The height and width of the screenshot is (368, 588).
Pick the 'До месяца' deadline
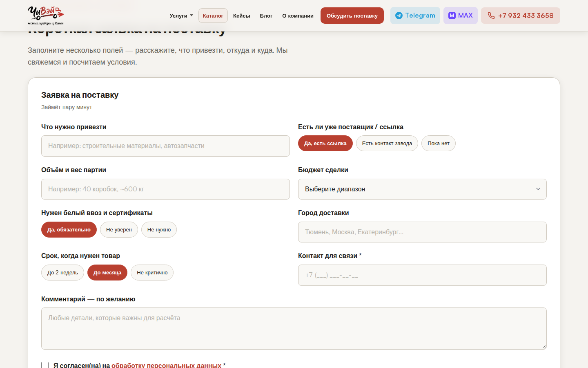(x=107, y=273)
